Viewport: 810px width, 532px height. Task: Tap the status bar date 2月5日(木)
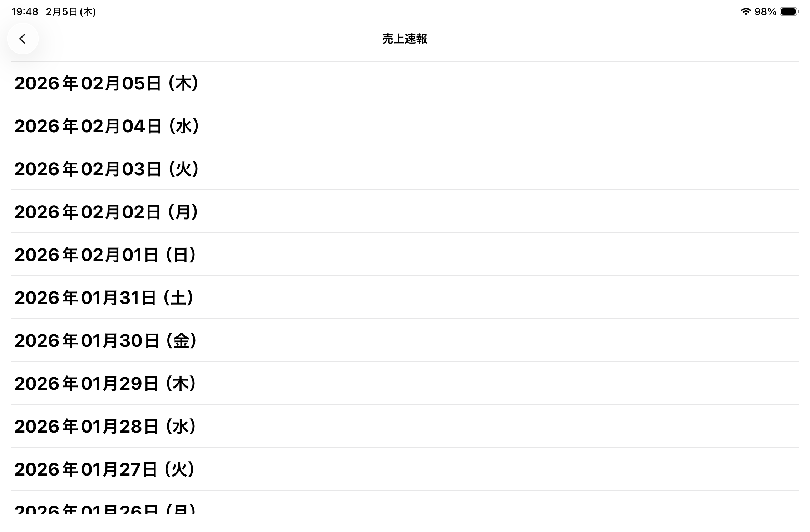click(71, 12)
